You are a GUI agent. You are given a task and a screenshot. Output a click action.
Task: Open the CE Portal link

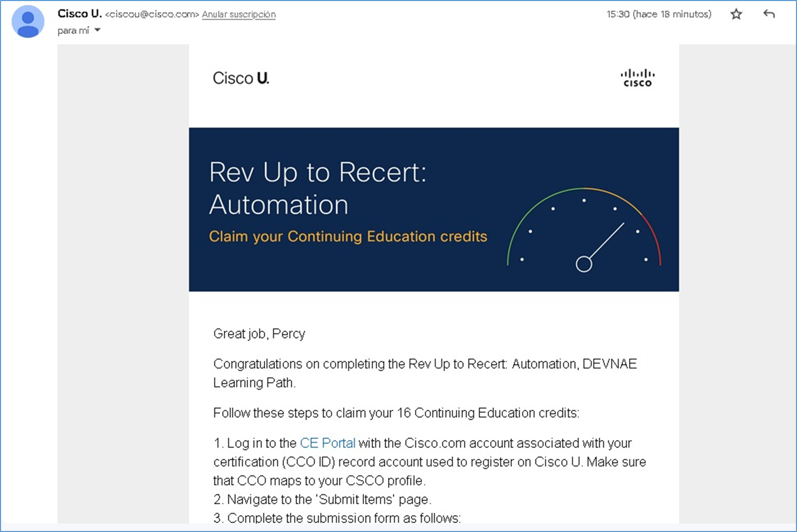(327, 443)
